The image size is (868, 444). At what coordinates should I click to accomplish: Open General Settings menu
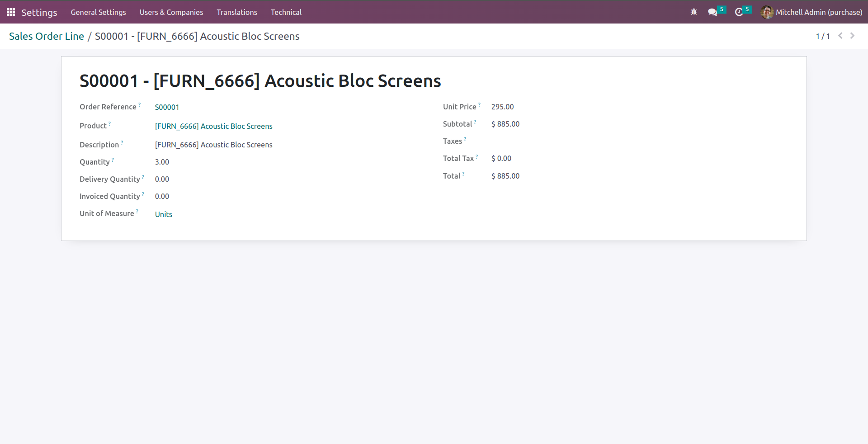98,12
